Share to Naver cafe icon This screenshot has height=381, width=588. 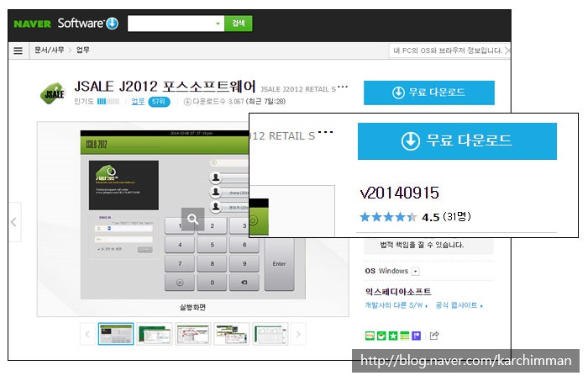coord(381,336)
